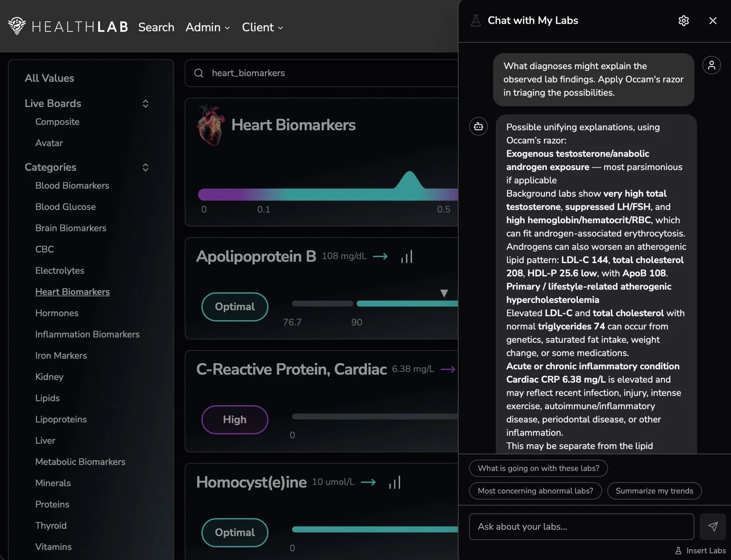Open the Admin dropdown menu
Screen dimensions: 731x560
tap(207, 27)
